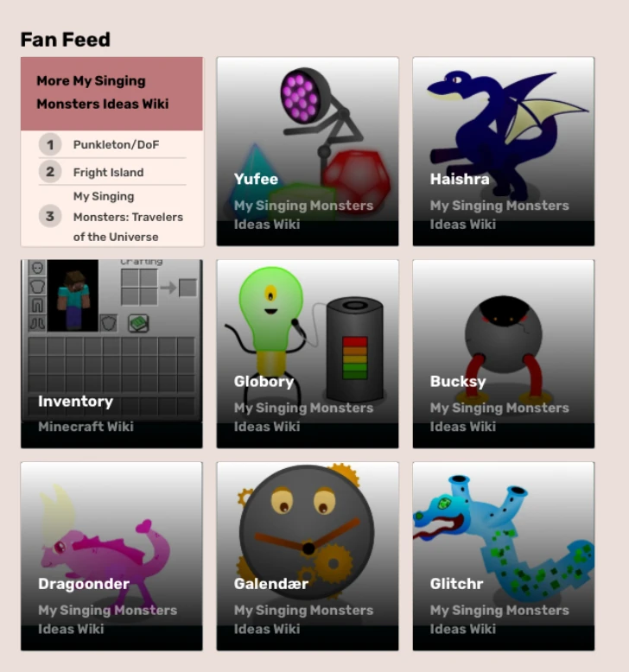Click the Glitchr title text
Viewport: 629px width, 672px height.
tap(457, 583)
